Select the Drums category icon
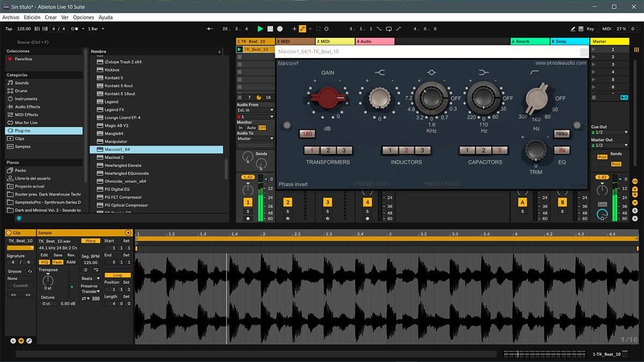The image size is (644, 362). click(x=10, y=91)
